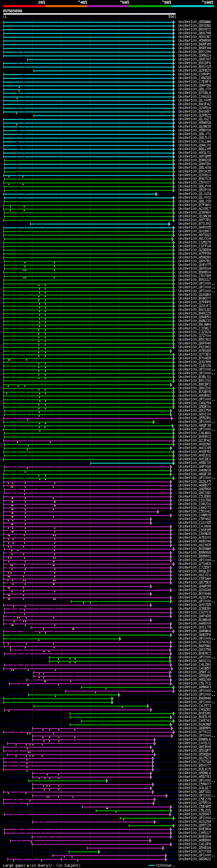Select the UniRef100_Q3V810 hit
Screen dimensions: 217x868
point(195,175)
